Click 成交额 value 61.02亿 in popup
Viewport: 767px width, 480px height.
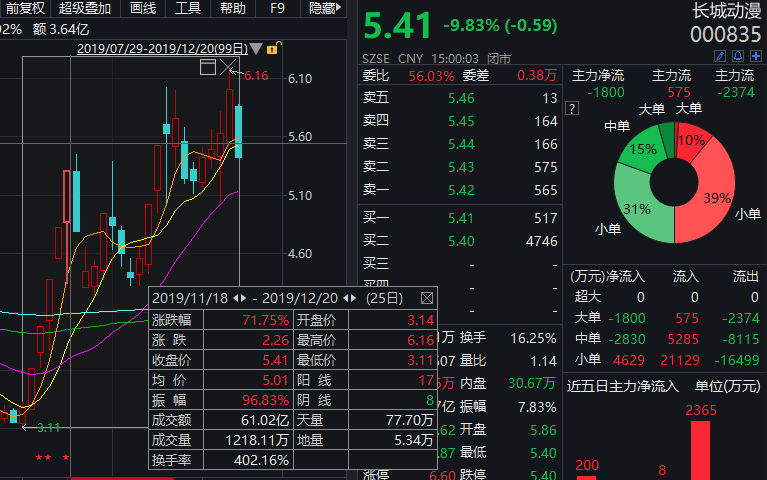pos(265,420)
